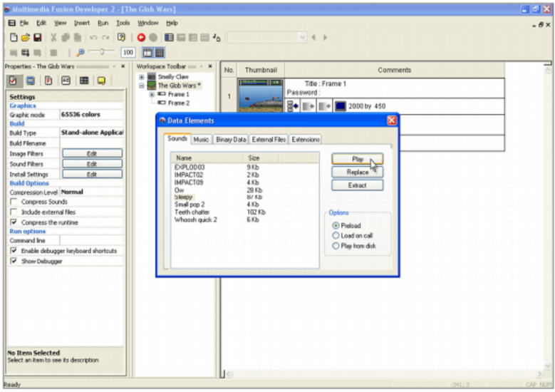Screen dimensions: 555x392
Task: Open the frame selector combo box
Action: [267, 37]
